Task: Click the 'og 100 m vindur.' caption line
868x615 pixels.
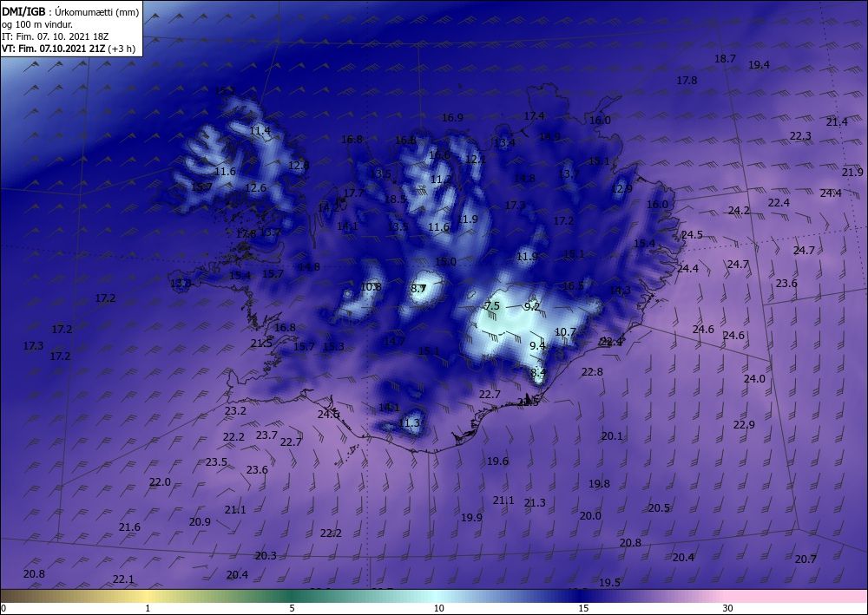Action: tap(37, 24)
